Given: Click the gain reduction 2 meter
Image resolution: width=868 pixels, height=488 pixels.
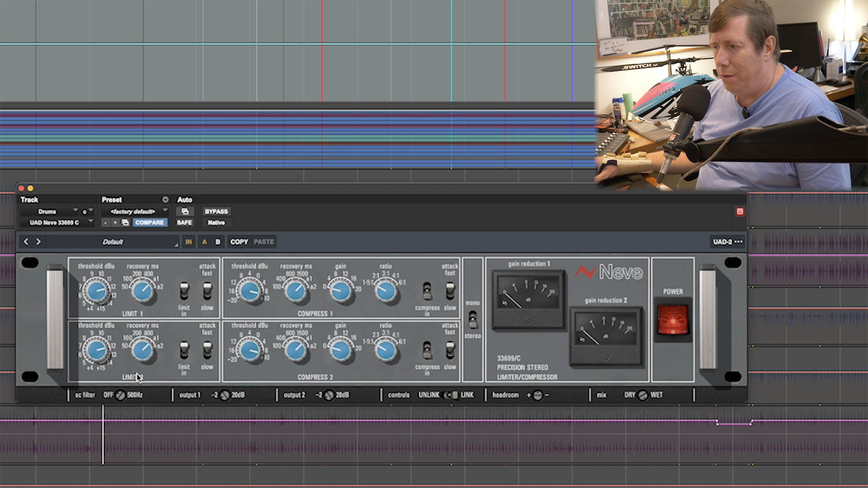Looking at the screenshot, I should click(x=606, y=337).
